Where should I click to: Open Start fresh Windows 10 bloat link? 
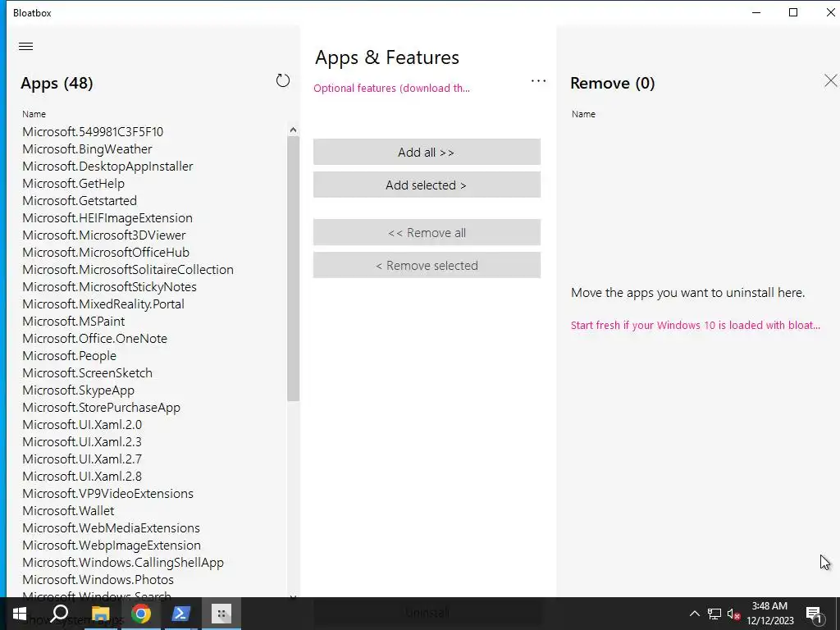696,325
